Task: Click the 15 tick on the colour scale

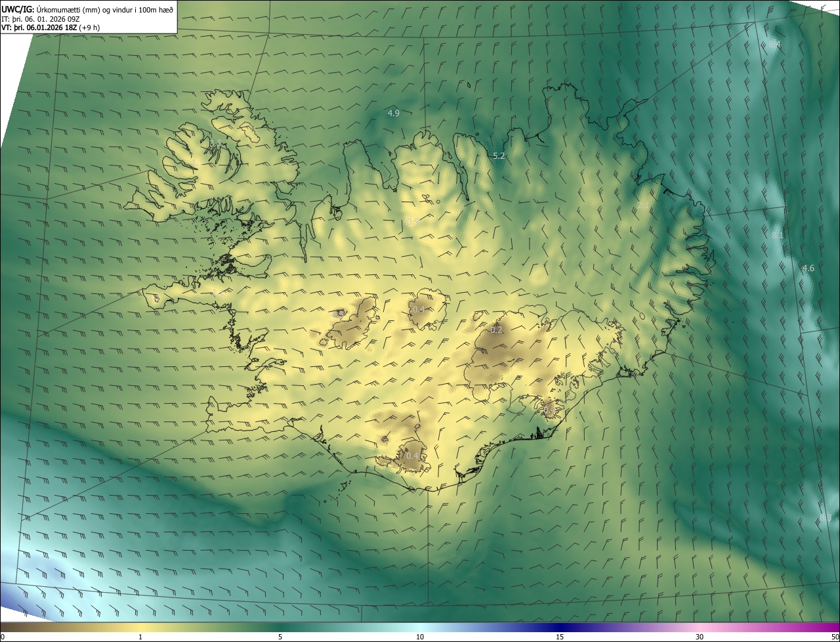Action: (560, 637)
